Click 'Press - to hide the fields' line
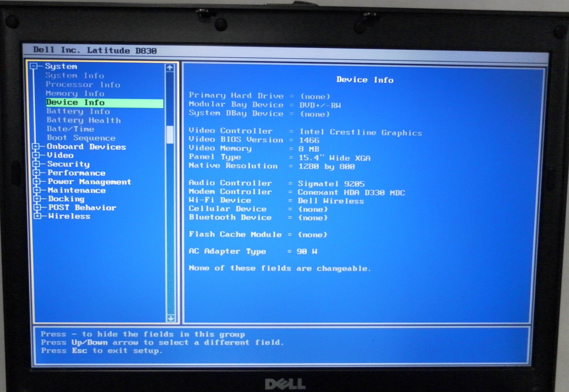 pyautogui.click(x=143, y=334)
